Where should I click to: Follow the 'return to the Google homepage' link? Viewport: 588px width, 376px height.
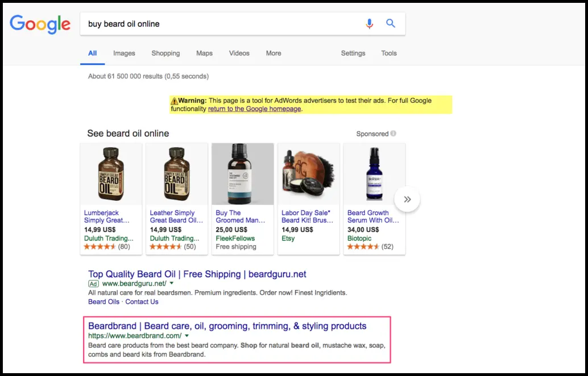coord(255,109)
